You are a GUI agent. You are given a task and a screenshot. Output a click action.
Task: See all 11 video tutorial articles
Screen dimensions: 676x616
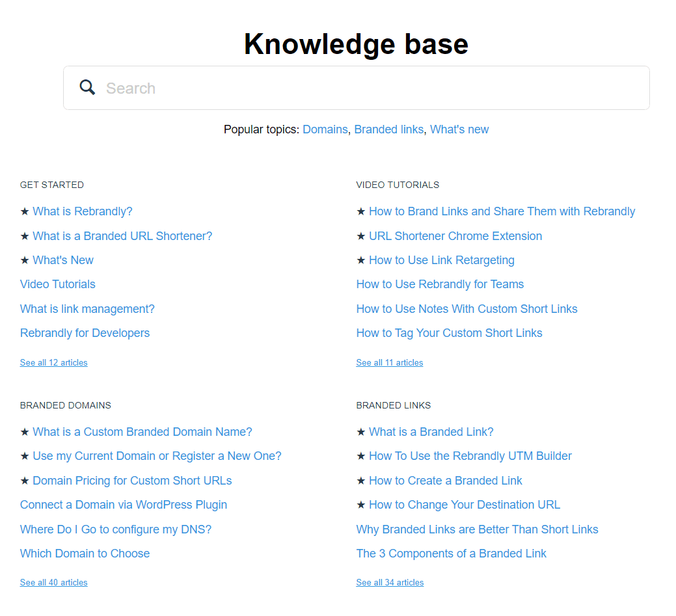(x=389, y=362)
